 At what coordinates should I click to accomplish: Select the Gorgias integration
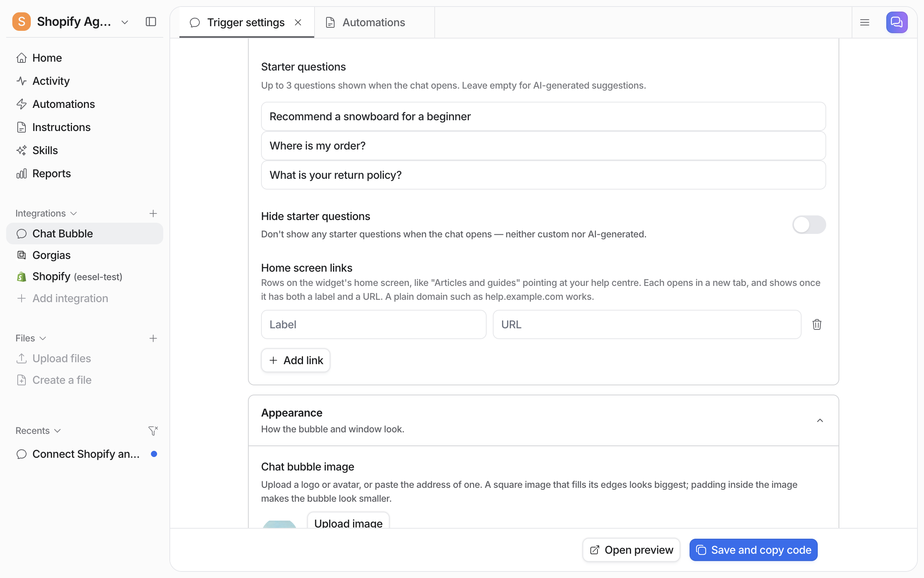pos(85,255)
